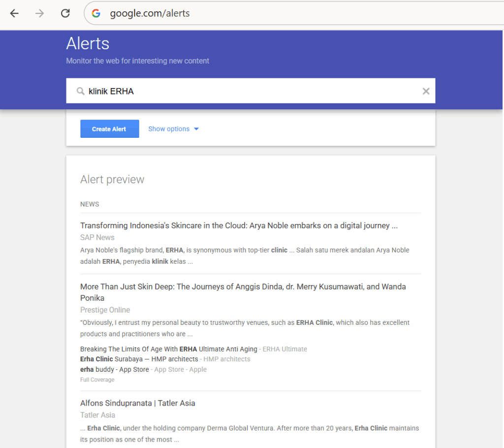Open Erha Clinic Surabaya HMP architects link
Viewport: 504px width, 448px height.
(x=139, y=359)
